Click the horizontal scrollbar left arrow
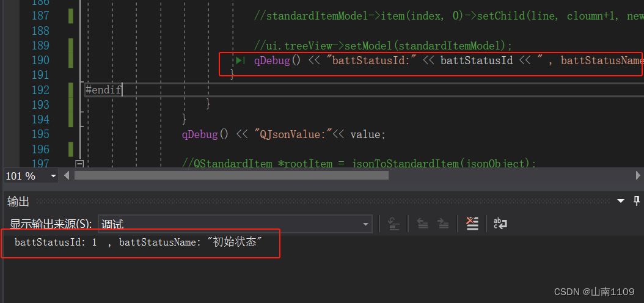644x303 pixels. (x=67, y=176)
